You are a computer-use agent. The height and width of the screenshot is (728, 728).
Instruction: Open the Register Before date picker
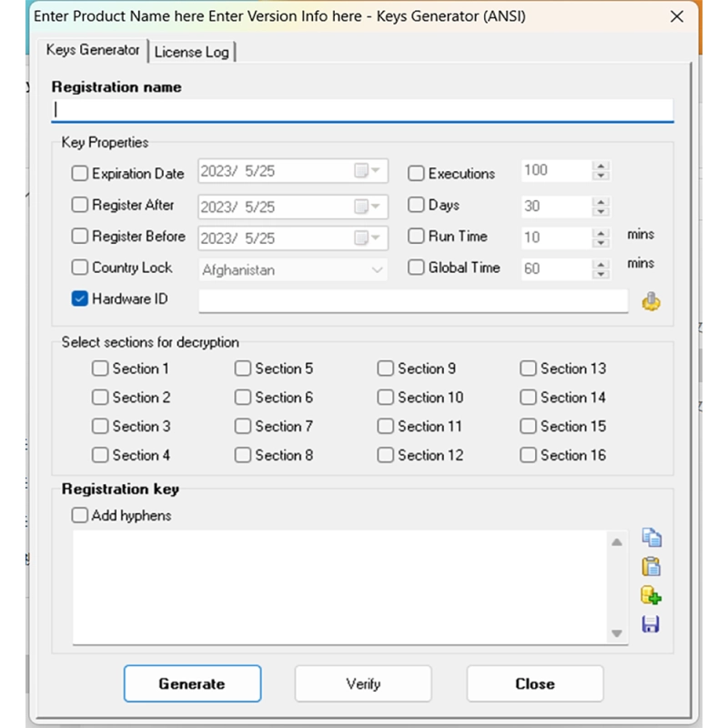tap(375, 238)
